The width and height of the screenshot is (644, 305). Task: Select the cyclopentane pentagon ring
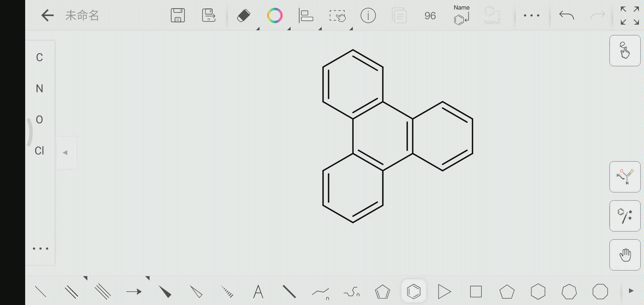point(507,292)
